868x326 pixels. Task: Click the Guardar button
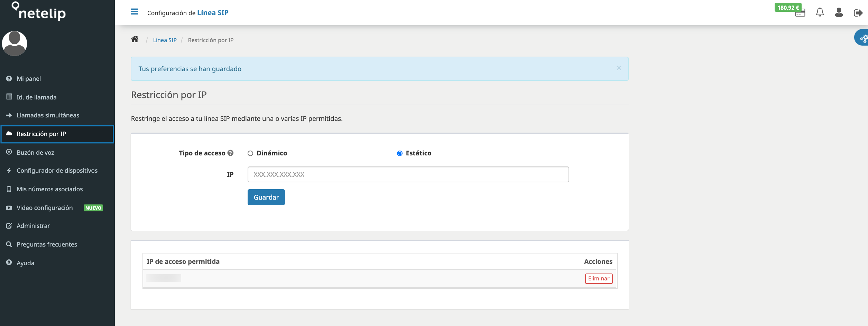(266, 197)
